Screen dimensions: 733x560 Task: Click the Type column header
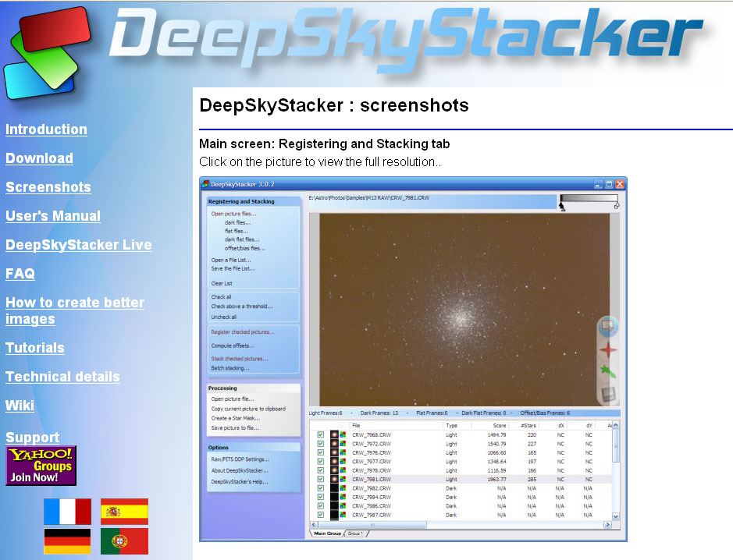[451, 426]
